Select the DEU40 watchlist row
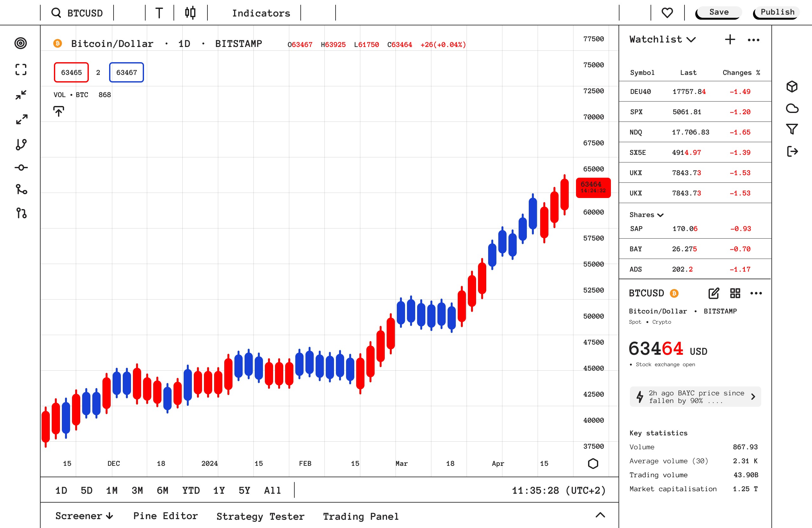 (695, 91)
